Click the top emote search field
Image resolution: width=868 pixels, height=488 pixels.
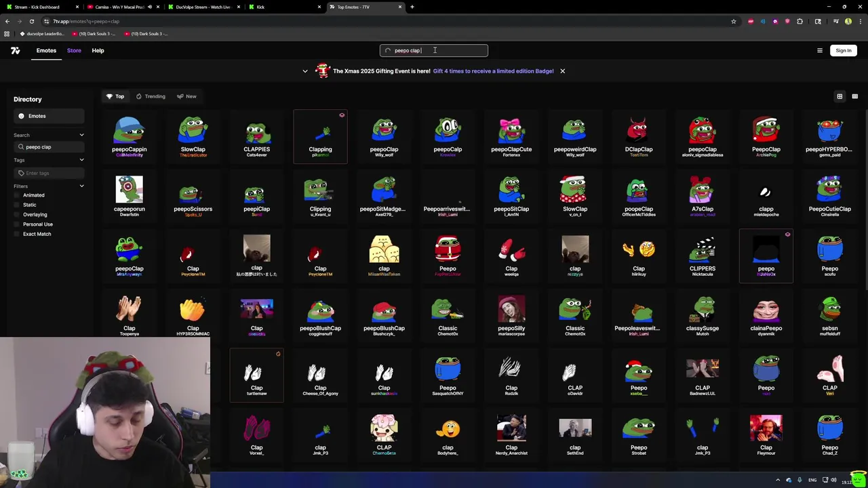(x=434, y=50)
